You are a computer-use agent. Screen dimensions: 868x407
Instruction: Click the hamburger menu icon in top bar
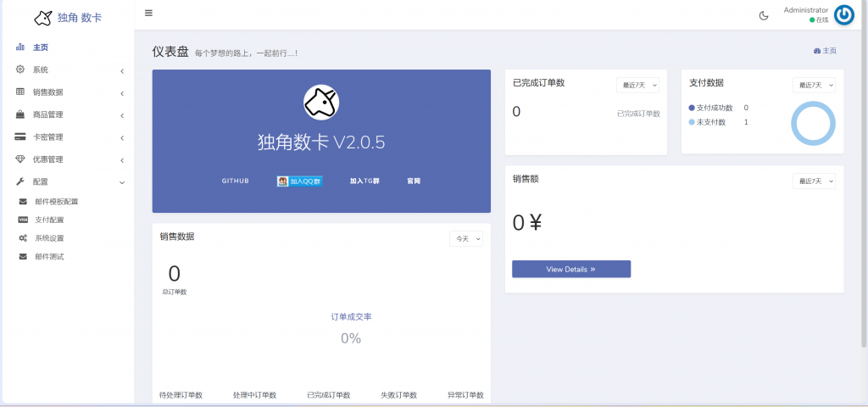pyautogui.click(x=148, y=13)
